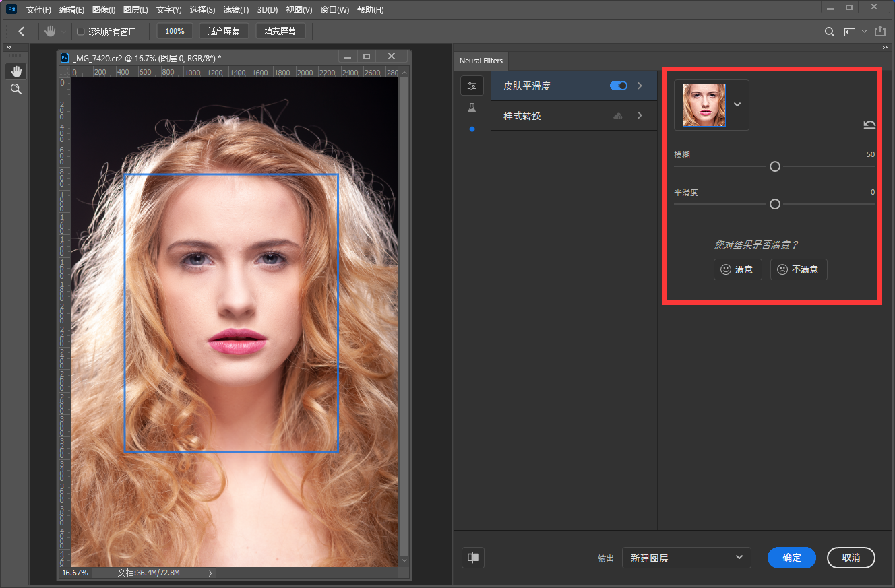Image resolution: width=895 pixels, height=588 pixels.
Task: Enable the 滚动所有窗口 checkbox
Action: (81, 32)
